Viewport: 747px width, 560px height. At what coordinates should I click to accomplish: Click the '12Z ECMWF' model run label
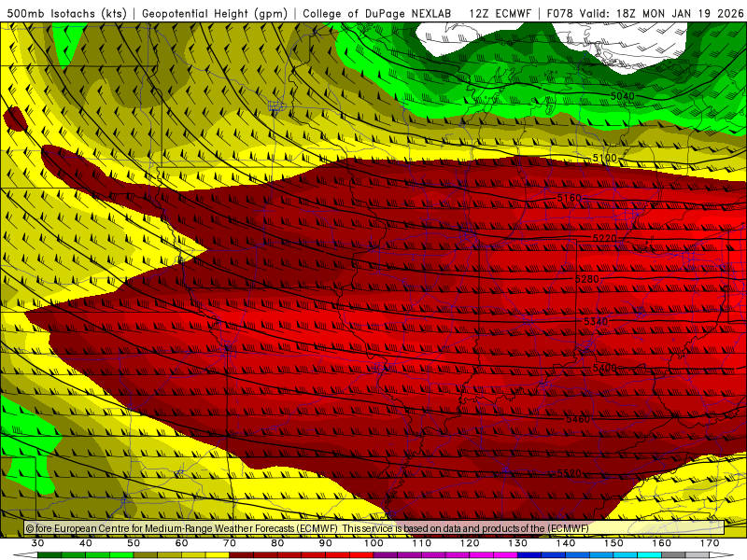click(500, 14)
